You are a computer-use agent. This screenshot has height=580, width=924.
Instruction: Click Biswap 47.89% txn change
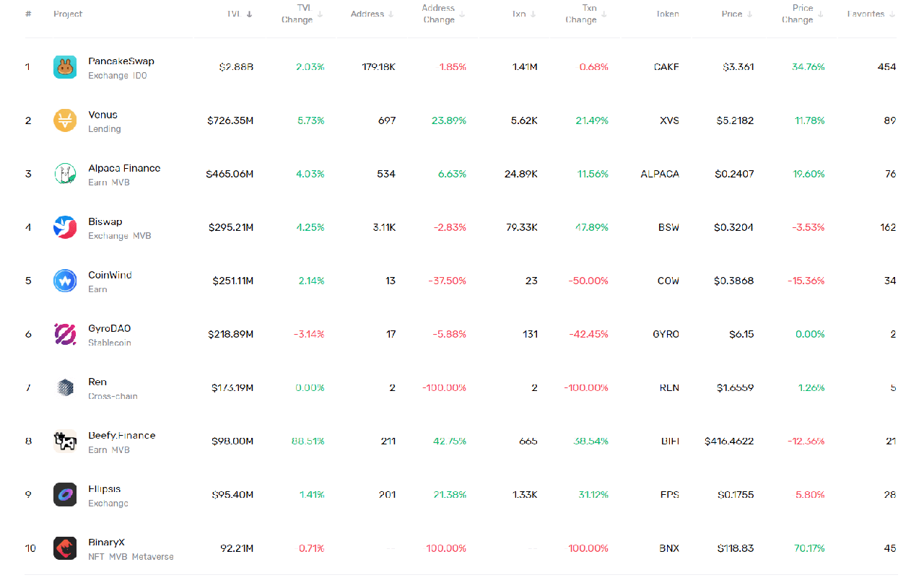(592, 227)
